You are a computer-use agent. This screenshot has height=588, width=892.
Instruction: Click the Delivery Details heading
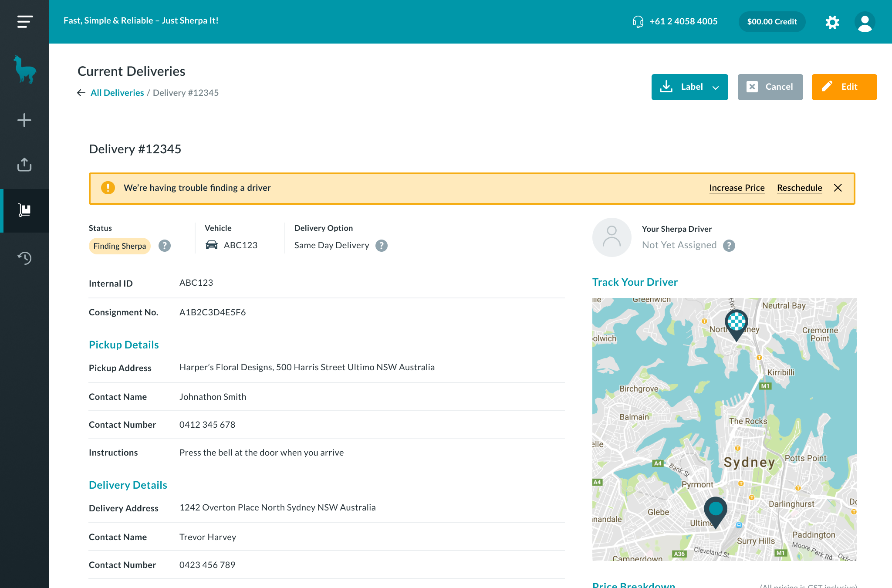pos(128,485)
